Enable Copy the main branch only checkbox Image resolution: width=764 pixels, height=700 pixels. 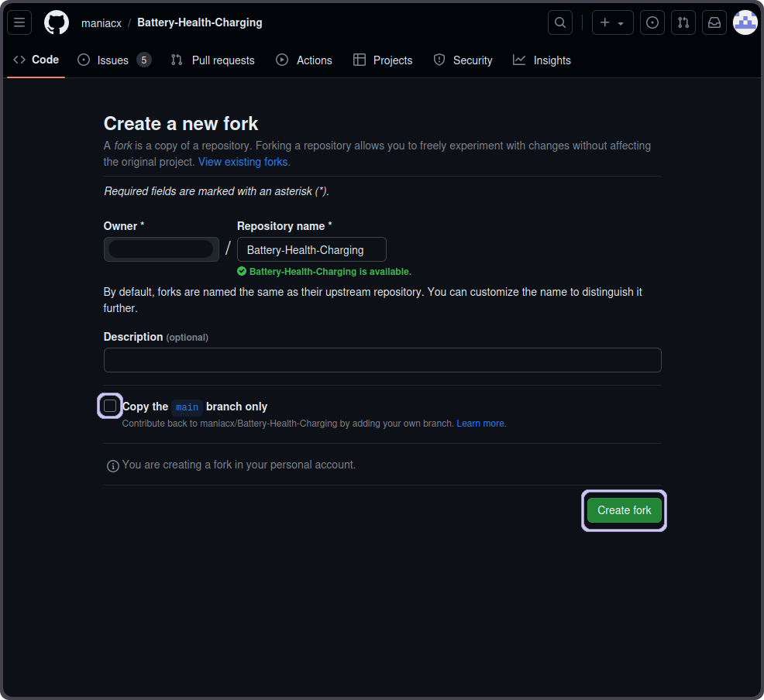110,406
